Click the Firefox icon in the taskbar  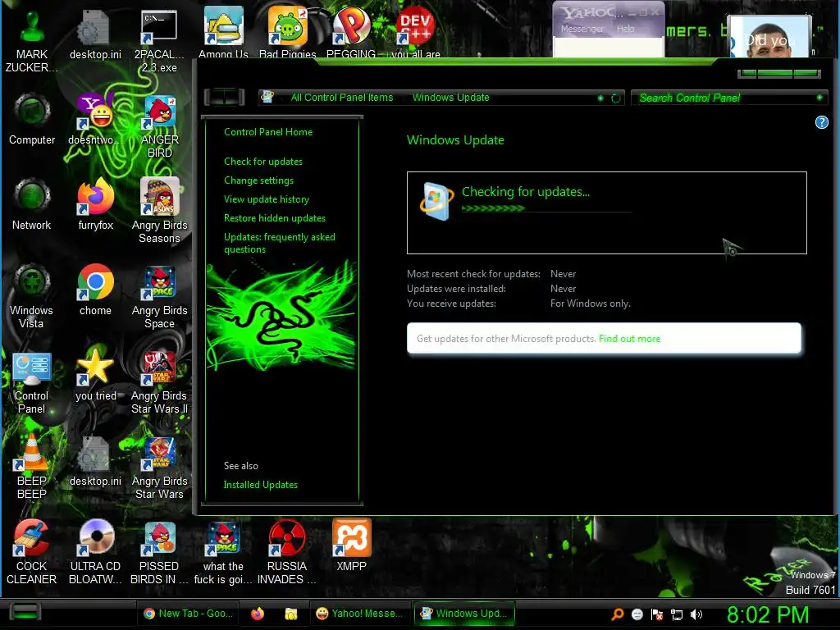coord(258,614)
